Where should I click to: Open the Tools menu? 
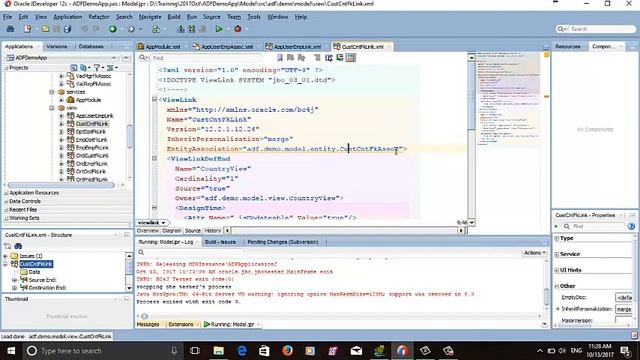(x=253, y=17)
